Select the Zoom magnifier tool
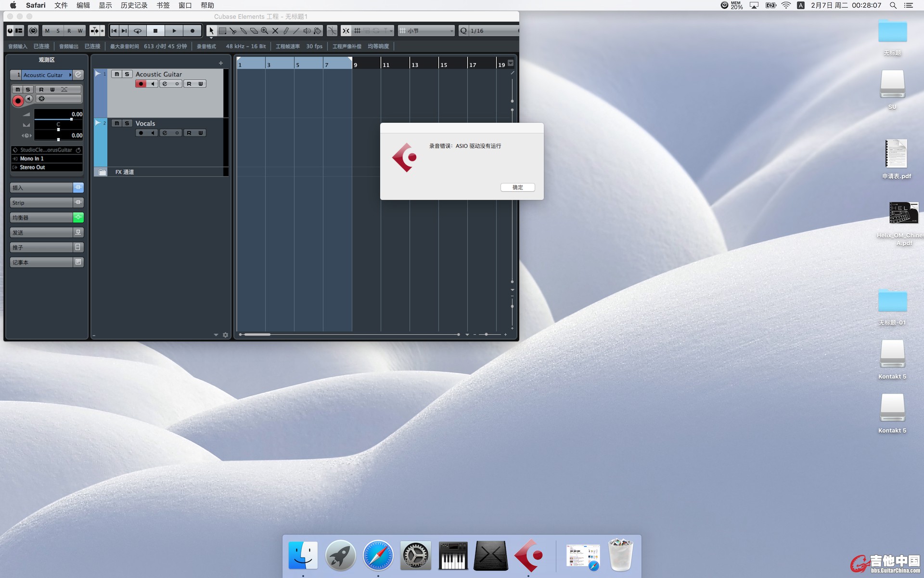This screenshot has height=578, width=924. click(x=265, y=31)
